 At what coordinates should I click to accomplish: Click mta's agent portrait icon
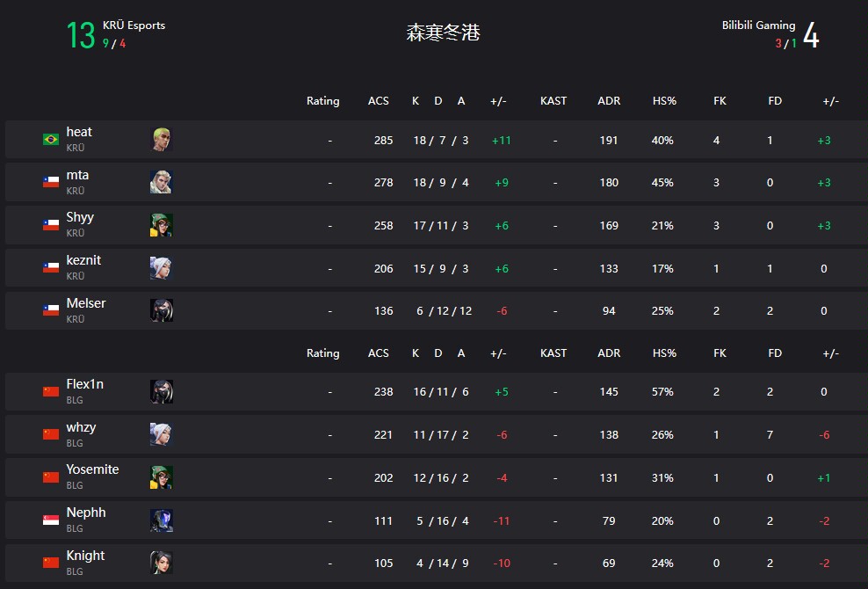[x=161, y=182]
